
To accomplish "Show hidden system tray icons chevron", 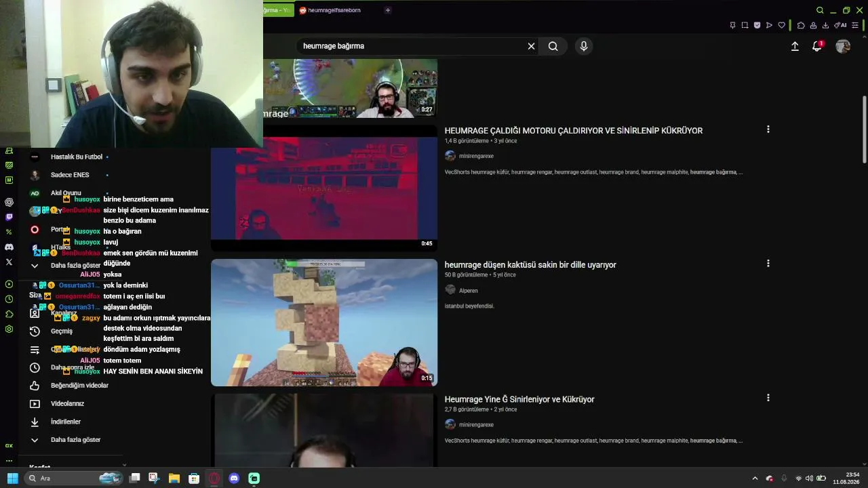I will pyautogui.click(x=755, y=479).
